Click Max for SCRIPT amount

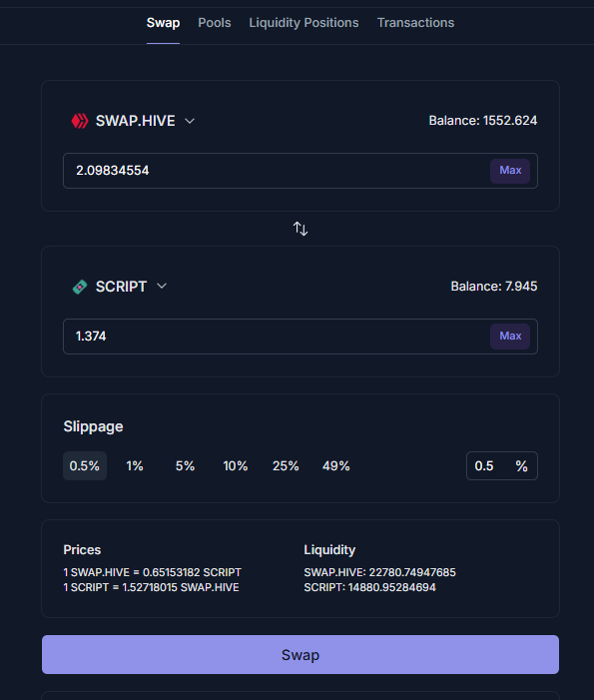[x=510, y=337]
